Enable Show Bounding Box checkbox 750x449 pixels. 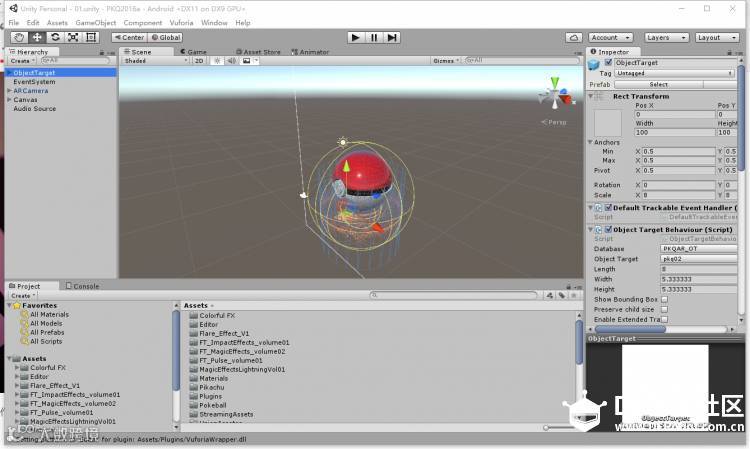point(664,299)
